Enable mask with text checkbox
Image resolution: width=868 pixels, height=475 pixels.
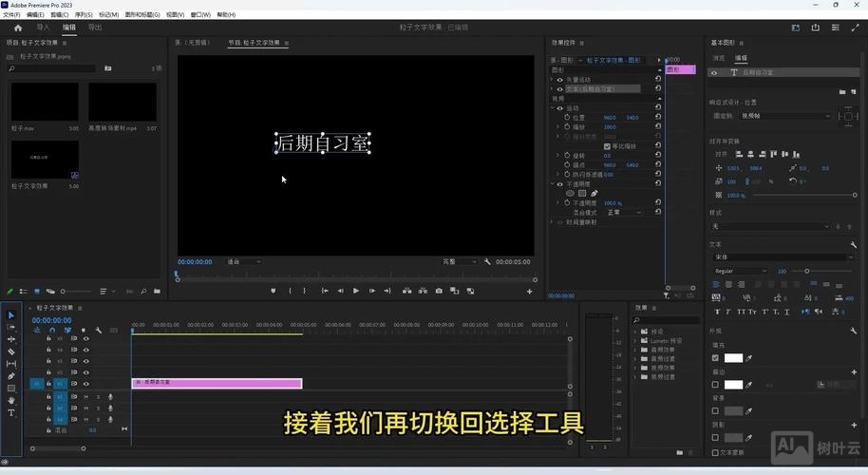click(x=715, y=453)
